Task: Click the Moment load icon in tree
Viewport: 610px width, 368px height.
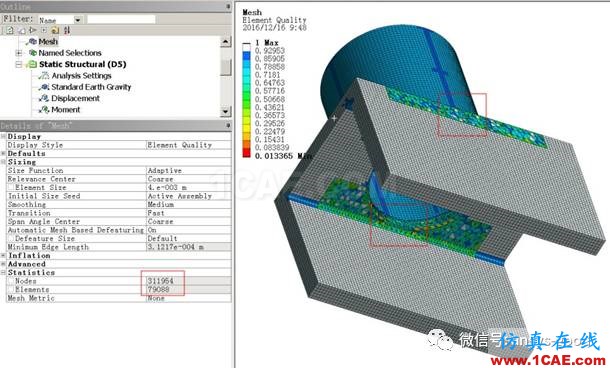Action: (x=44, y=110)
